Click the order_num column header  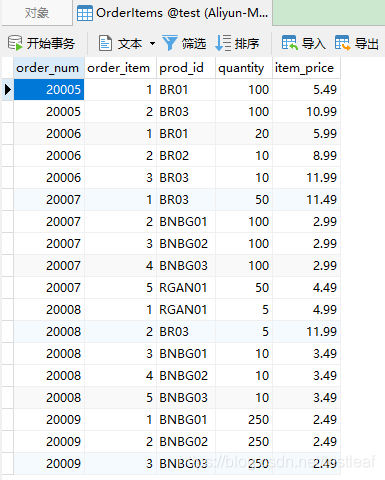pyautogui.click(x=48, y=68)
